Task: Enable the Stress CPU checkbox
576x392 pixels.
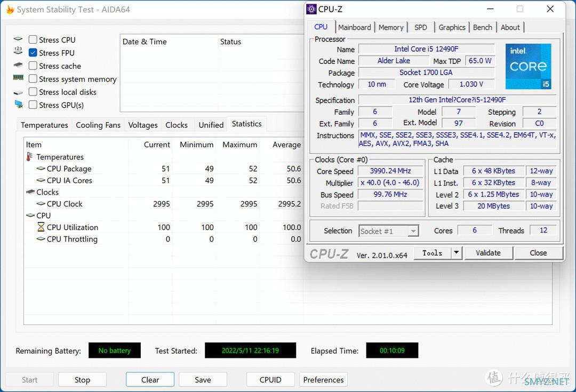Action: coord(33,39)
